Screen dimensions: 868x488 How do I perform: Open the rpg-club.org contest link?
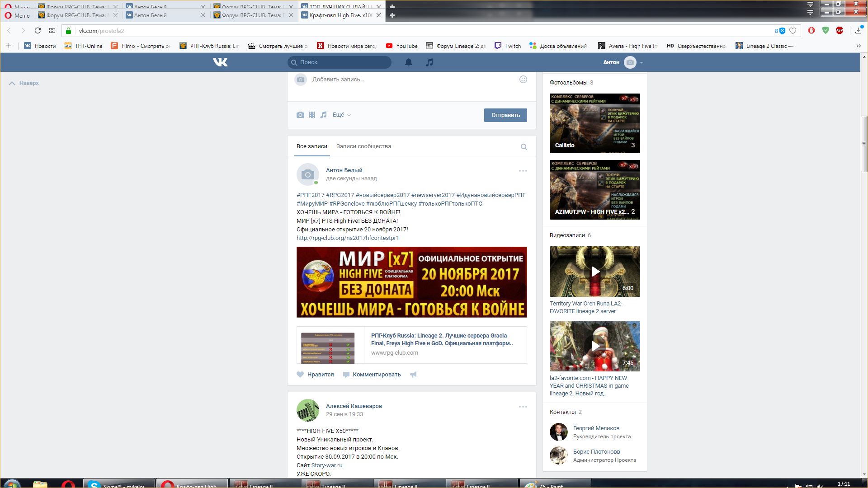coord(348,238)
